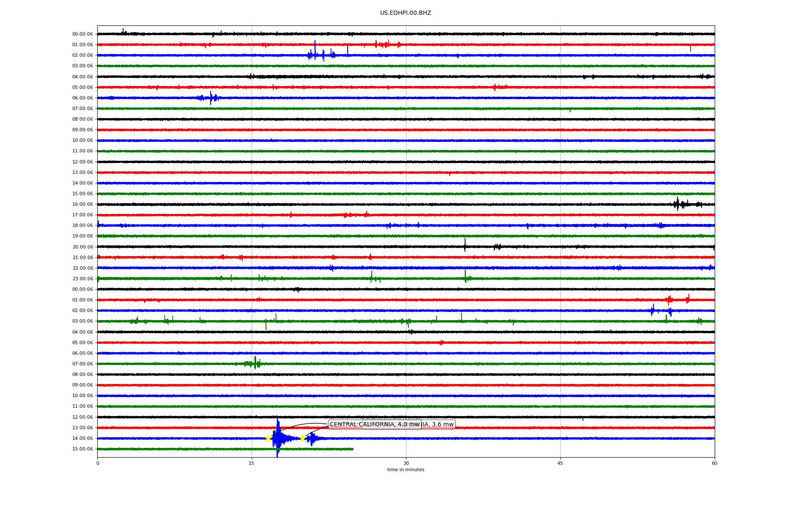Image resolution: width=812 pixels, height=508 pixels.
Task: Click the 21:00:06 trace time label
Action: (82, 257)
